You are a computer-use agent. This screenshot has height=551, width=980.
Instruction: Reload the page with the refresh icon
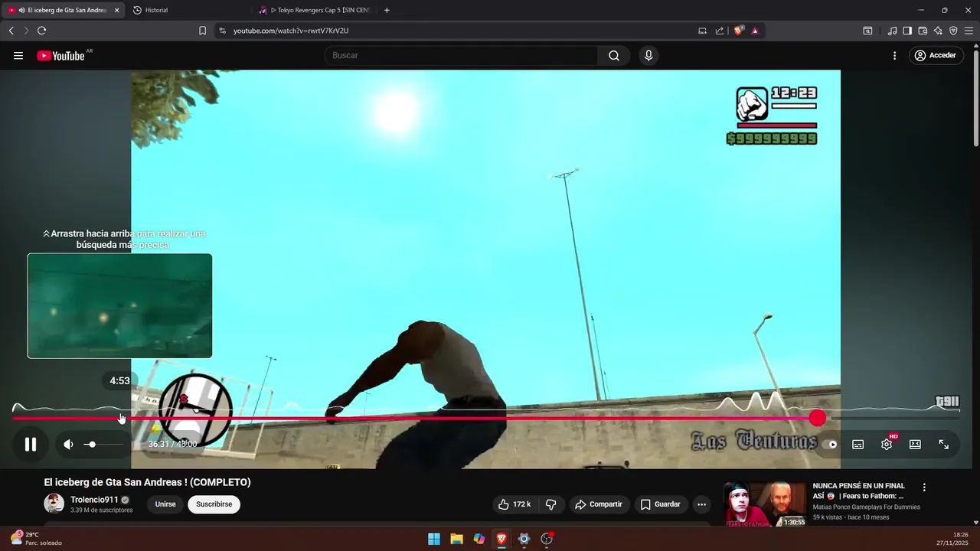tap(42, 31)
